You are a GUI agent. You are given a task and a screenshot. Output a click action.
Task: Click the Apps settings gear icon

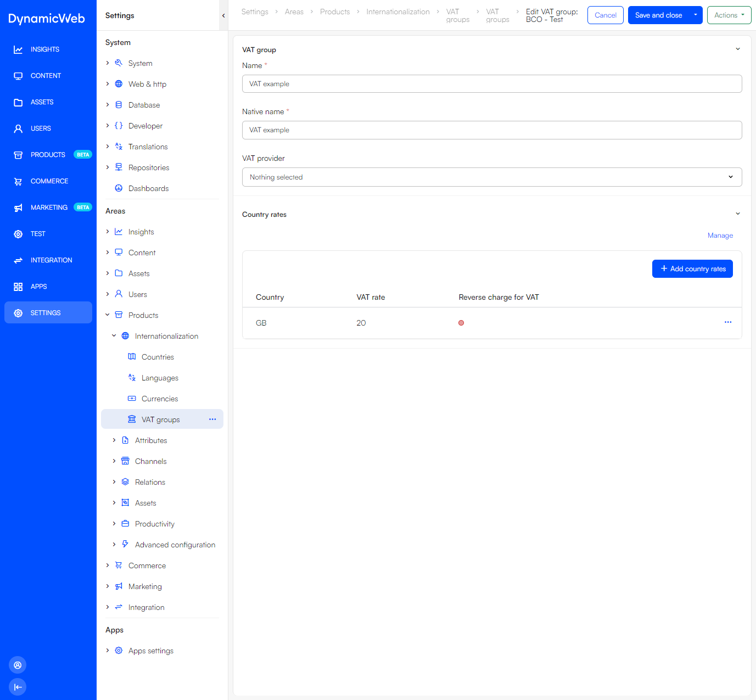point(119,651)
